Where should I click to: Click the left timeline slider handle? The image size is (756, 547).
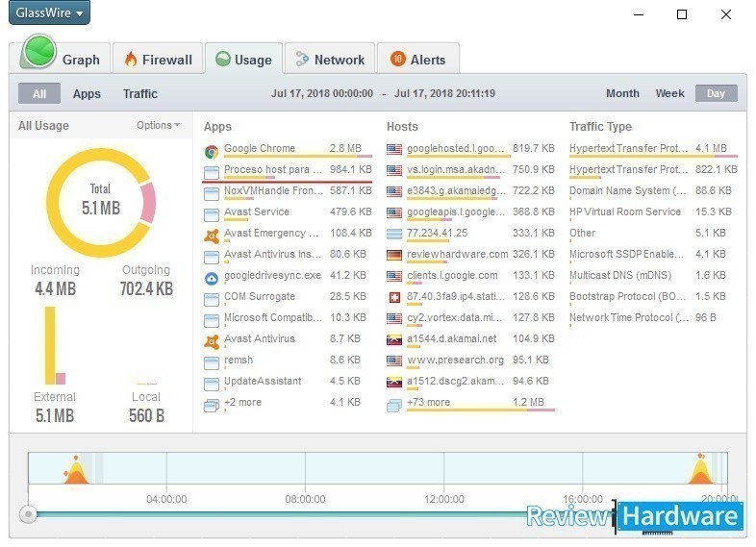tap(29, 514)
